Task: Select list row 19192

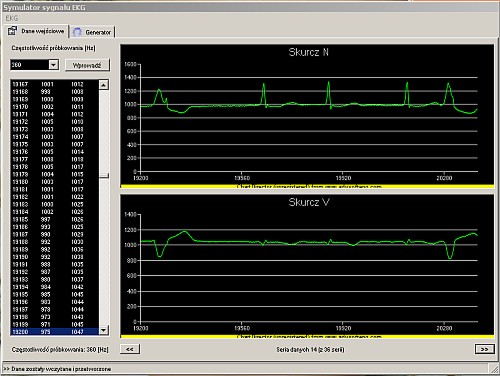Action: point(55,272)
